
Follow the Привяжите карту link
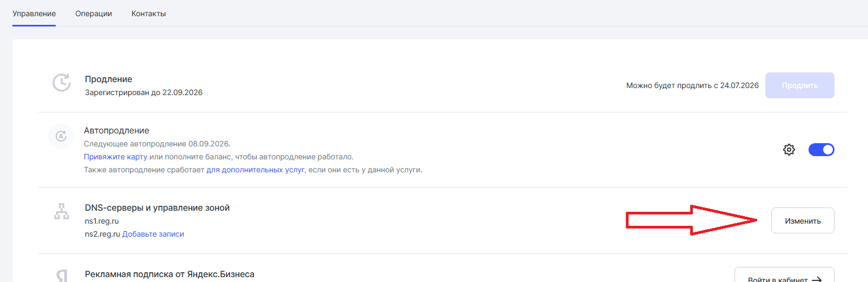click(x=115, y=157)
